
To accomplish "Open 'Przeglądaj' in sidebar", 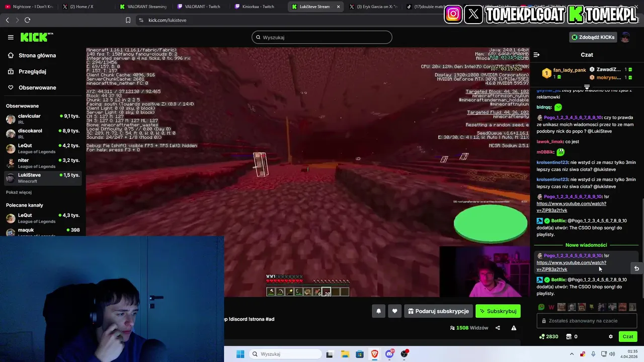I will click(x=32, y=71).
